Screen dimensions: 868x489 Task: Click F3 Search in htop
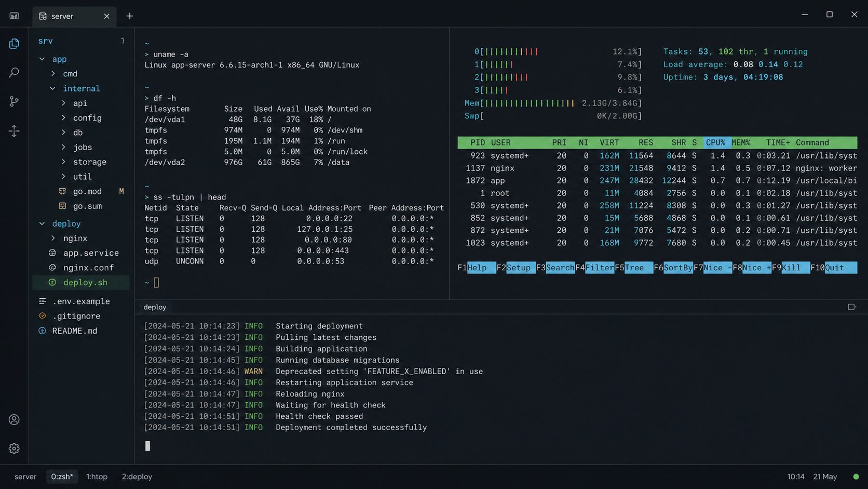coord(555,268)
